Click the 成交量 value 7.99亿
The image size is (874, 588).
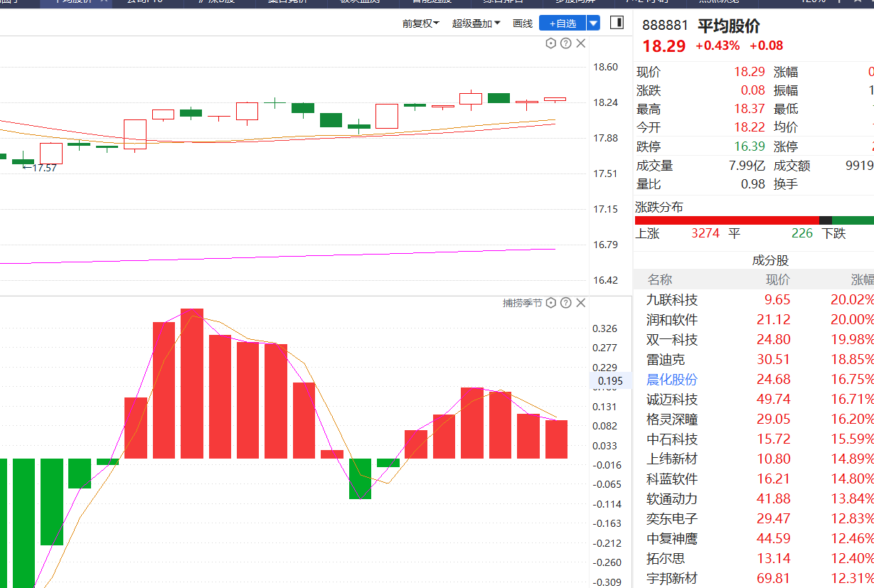[x=747, y=166]
